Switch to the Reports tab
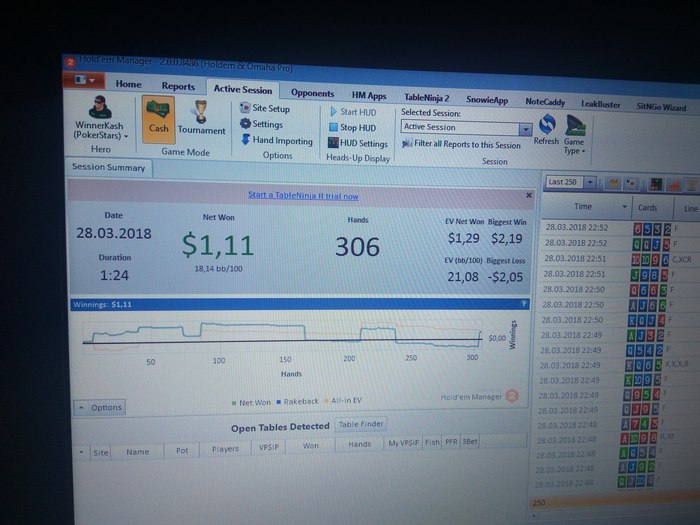Screen dimensions: 700x525 pyautogui.click(x=178, y=86)
